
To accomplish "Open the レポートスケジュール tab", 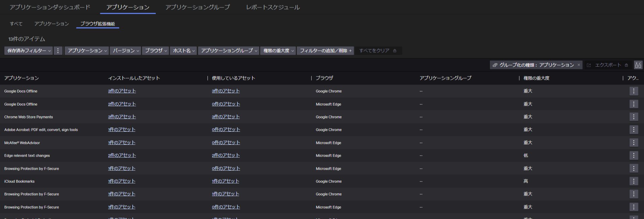I will (x=273, y=7).
